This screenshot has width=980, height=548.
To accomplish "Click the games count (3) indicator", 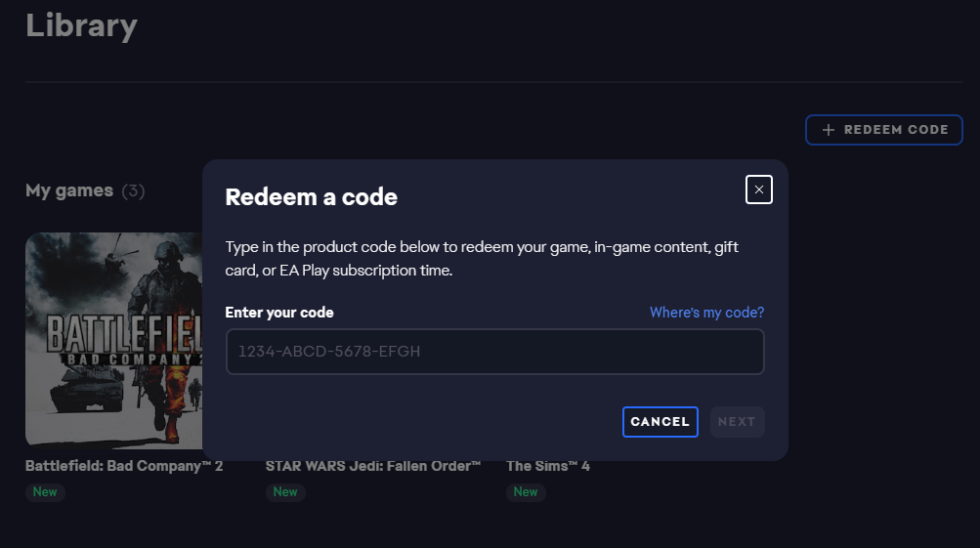I will (133, 190).
